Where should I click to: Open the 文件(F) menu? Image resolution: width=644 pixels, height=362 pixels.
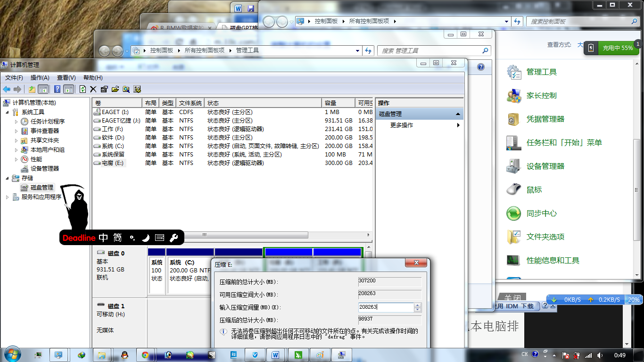click(15, 77)
